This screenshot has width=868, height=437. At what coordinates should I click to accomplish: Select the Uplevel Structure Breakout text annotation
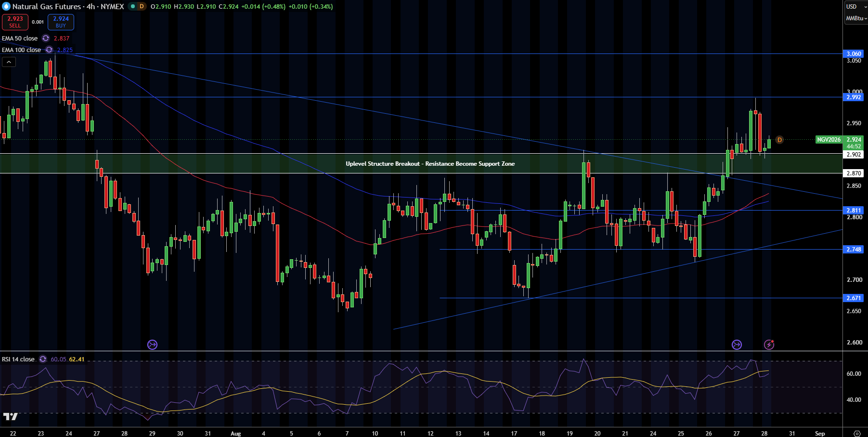tap(430, 164)
